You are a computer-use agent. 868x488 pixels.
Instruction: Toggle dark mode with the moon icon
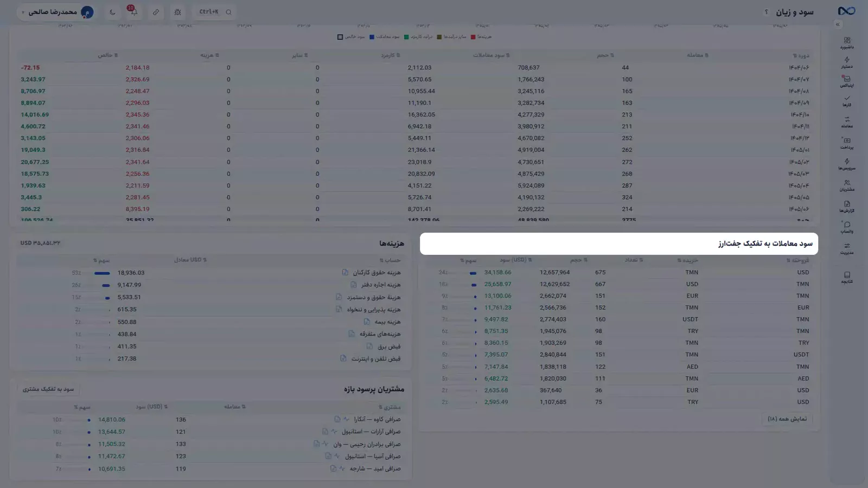pyautogui.click(x=112, y=12)
